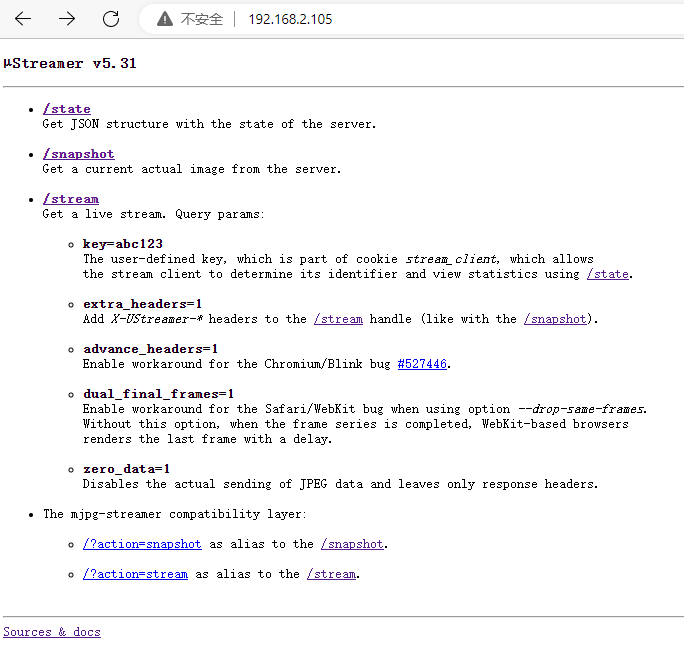Reload the page with the refresh icon
This screenshot has height=669, width=684.
point(111,19)
